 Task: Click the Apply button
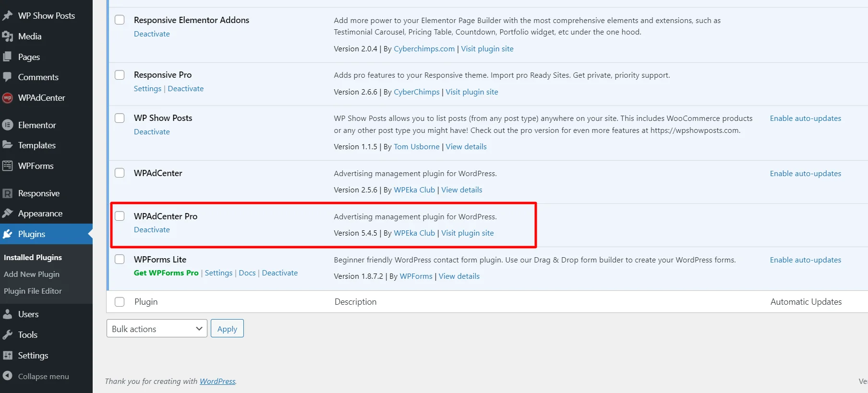(x=227, y=329)
